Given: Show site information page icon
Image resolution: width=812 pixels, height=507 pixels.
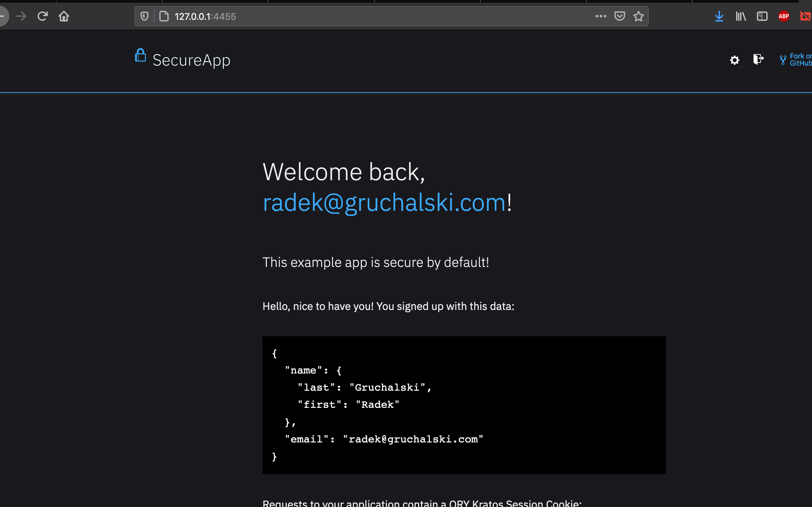Looking at the screenshot, I should [164, 16].
